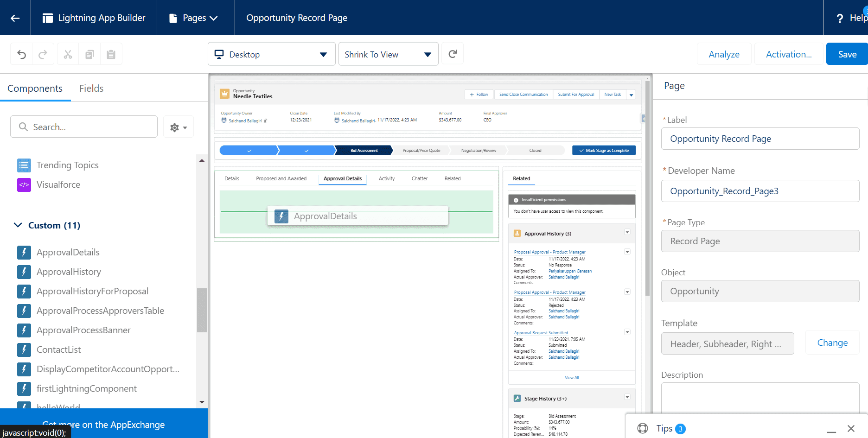Click the Tips lifebuoy icon
Screen dimensions: 868x438
[x=643, y=428]
